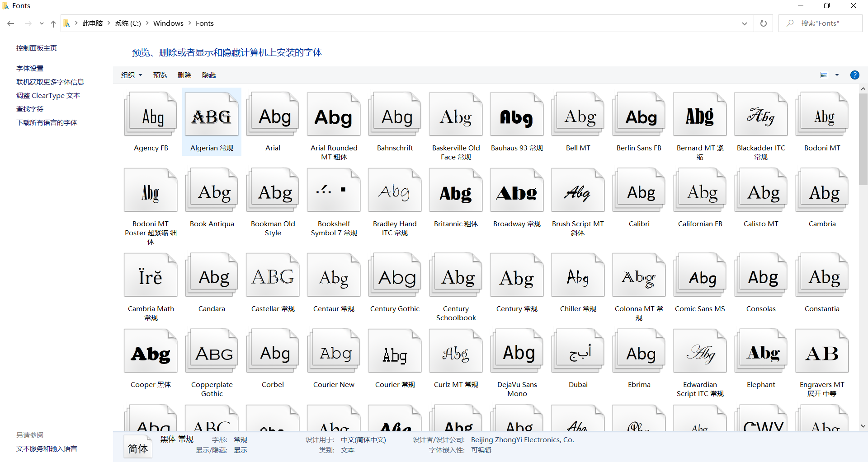Open the help question mark icon
Image resolution: width=868 pixels, height=462 pixels.
854,75
